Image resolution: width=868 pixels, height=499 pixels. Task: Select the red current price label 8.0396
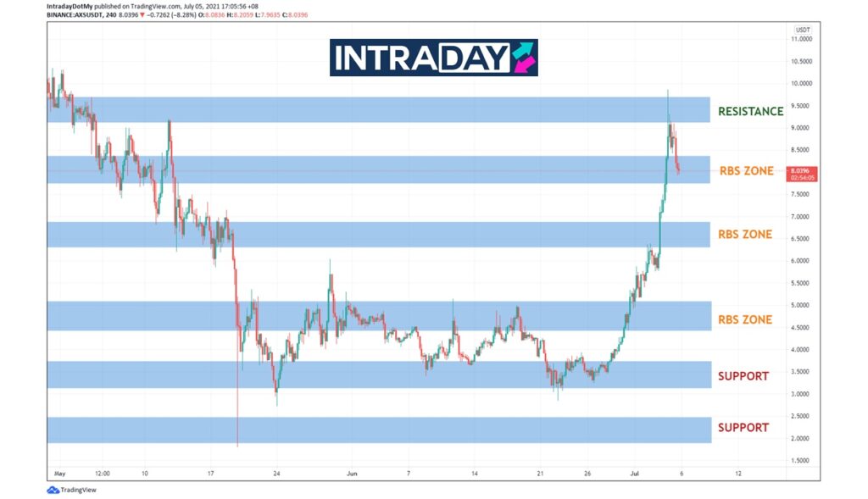[802, 171]
